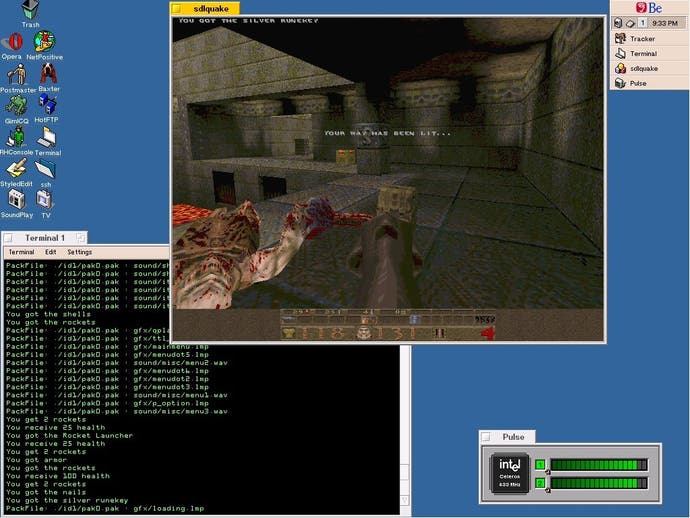
Task: Click 'You got armor' terminal line
Action: tap(36, 460)
